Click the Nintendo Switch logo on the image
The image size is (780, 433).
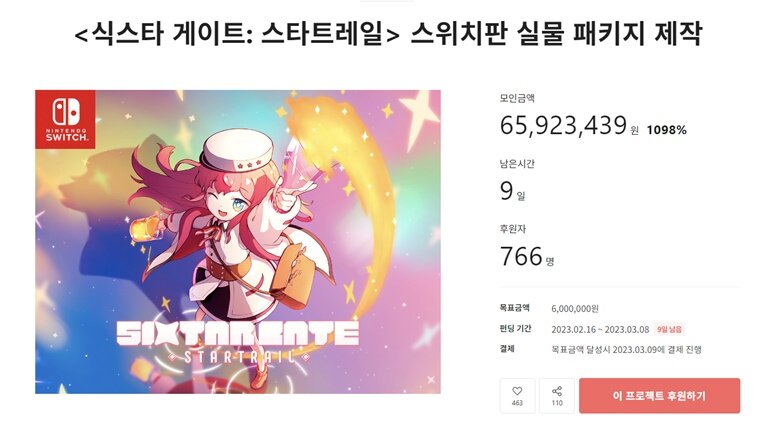click(65, 119)
